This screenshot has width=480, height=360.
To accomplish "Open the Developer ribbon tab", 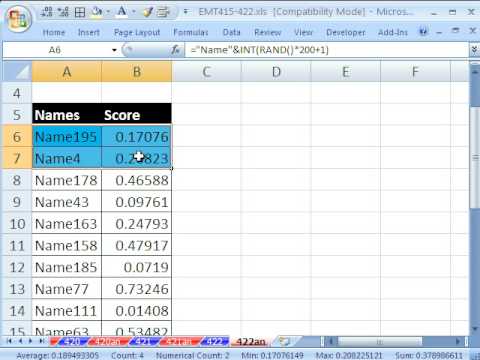I will pos(346,32).
